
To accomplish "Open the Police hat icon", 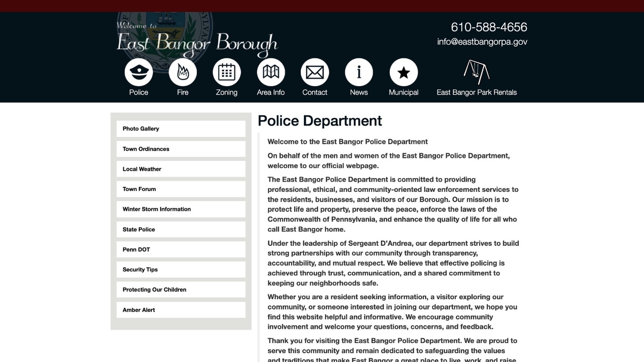I will coord(138,72).
